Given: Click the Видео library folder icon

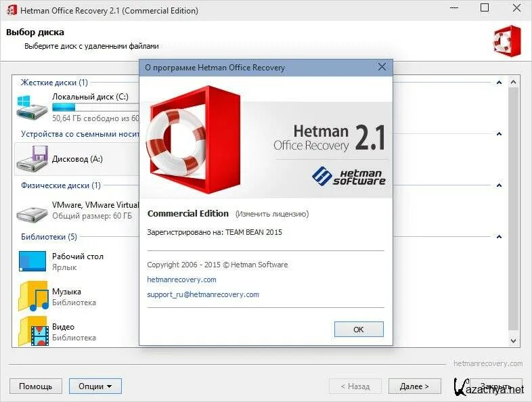Looking at the screenshot, I should click(33, 331).
